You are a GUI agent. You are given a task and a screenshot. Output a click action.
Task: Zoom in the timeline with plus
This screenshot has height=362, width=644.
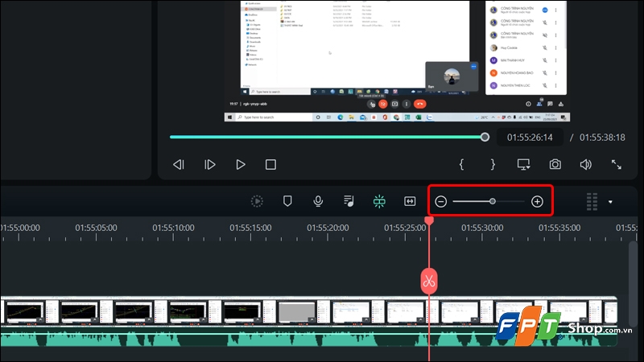(x=537, y=202)
